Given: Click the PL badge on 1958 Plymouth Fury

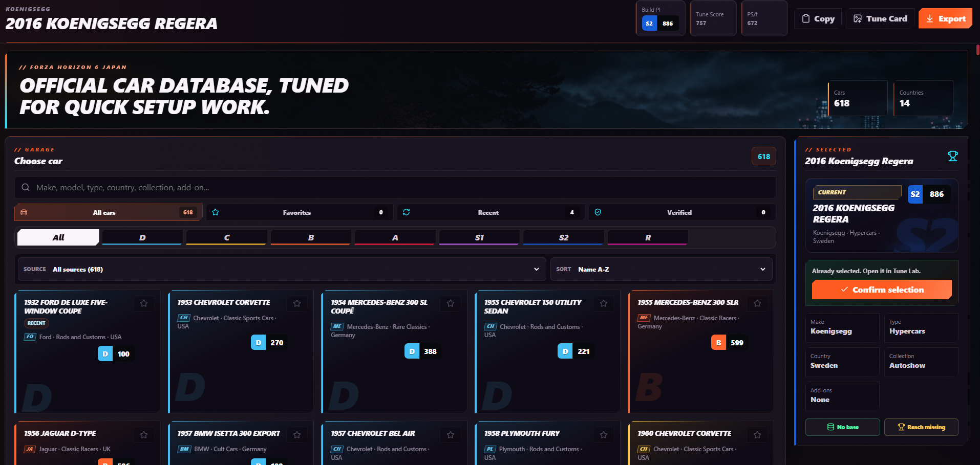Looking at the screenshot, I should coord(490,449).
